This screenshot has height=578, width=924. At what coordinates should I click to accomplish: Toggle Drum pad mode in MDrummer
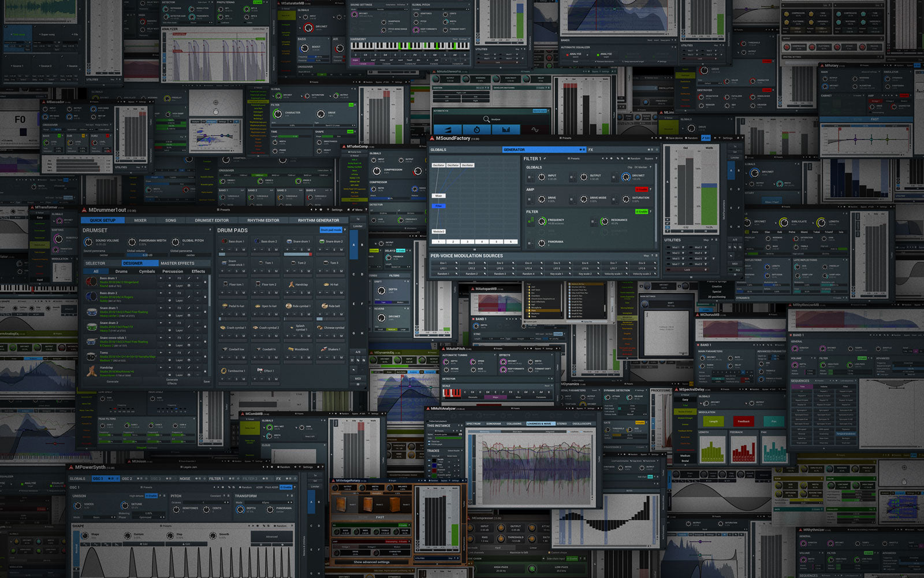tap(331, 230)
